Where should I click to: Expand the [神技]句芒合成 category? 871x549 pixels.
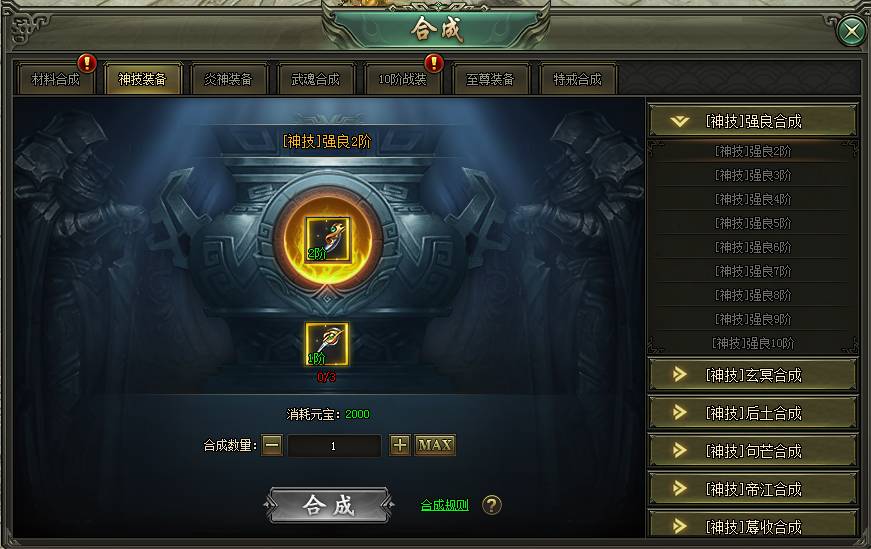[753, 451]
